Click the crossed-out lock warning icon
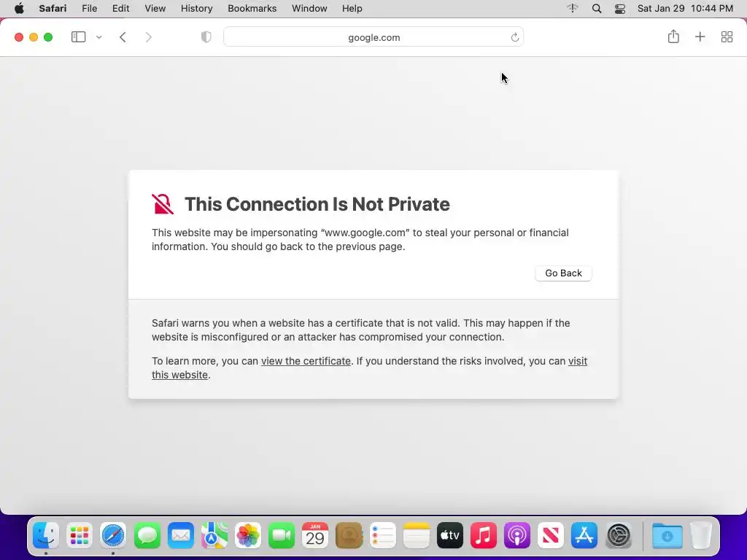Image resolution: width=747 pixels, height=560 pixels. (x=163, y=204)
